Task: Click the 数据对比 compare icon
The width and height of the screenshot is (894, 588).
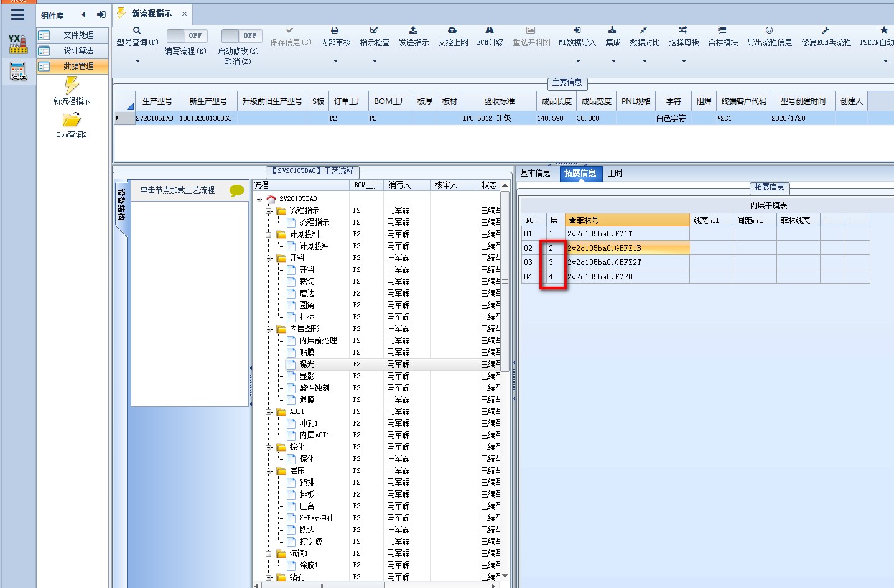Action: (x=644, y=30)
